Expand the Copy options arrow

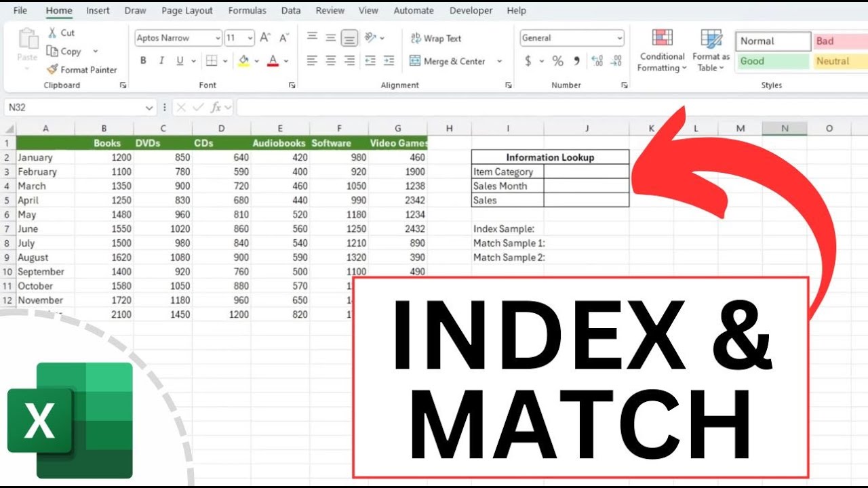pos(95,52)
